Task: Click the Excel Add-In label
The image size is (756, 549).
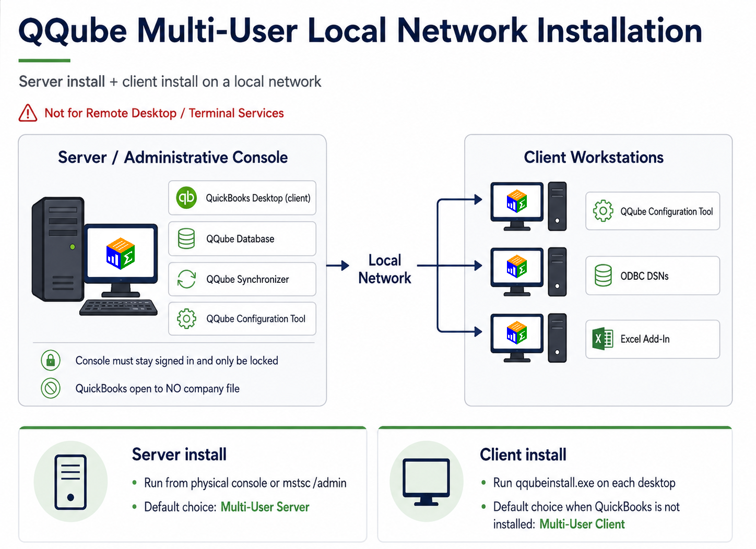Action: pos(645,339)
